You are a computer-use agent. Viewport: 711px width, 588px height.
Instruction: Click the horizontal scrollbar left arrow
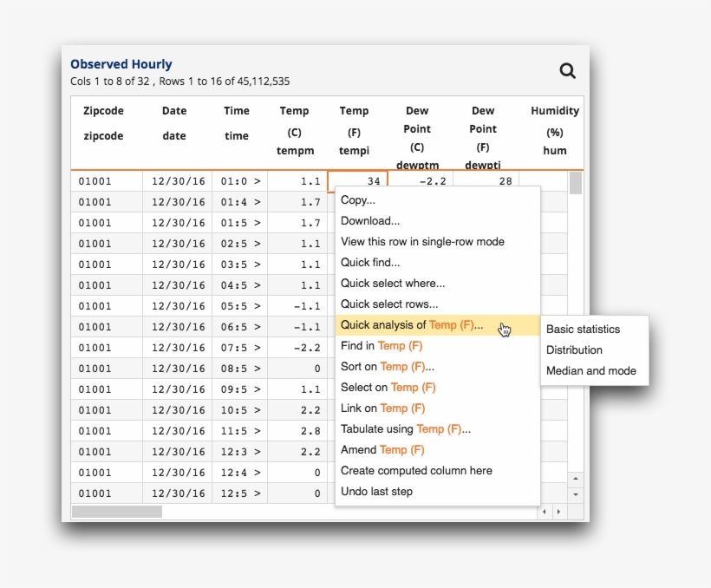[545, 512]
